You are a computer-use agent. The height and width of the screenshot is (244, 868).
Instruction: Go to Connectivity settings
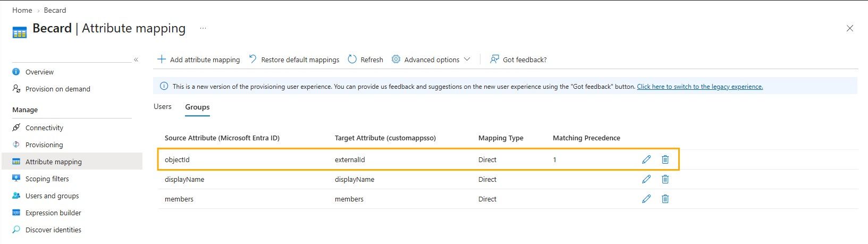[44, 128]
